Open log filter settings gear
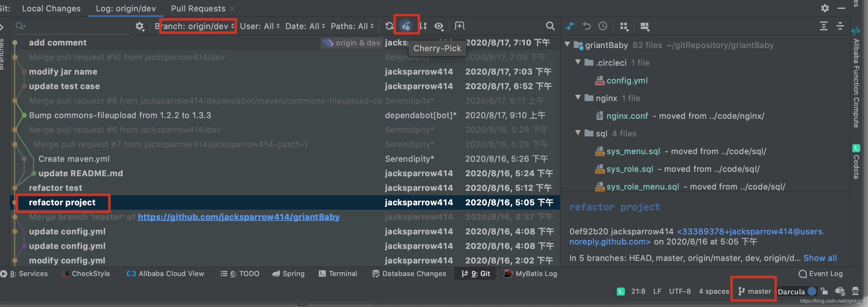Image resolution: width=868 pixels, height=307 pixels. (x=140, y=26)
